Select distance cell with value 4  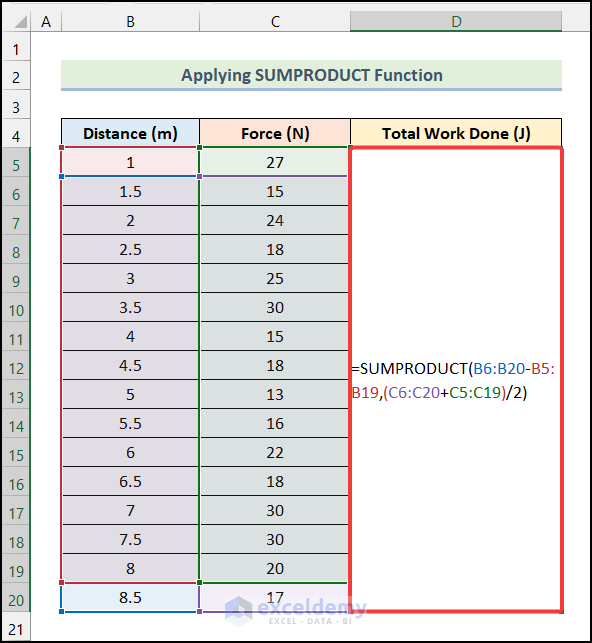coord(130,336)
